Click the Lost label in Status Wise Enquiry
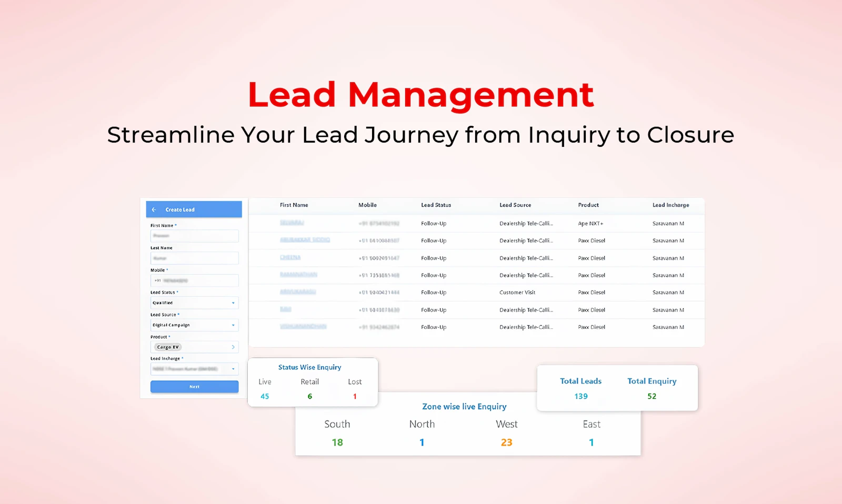Image resolution: width=842 pixels, height=504 pixels. pyautogui.click(x=355, y=382)
